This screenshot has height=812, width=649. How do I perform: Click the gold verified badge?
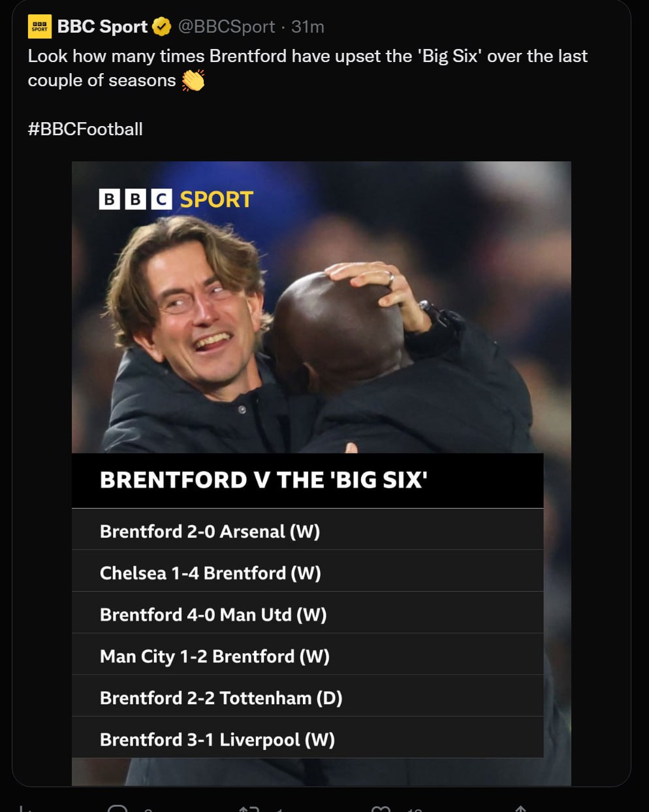coord(161,27)
